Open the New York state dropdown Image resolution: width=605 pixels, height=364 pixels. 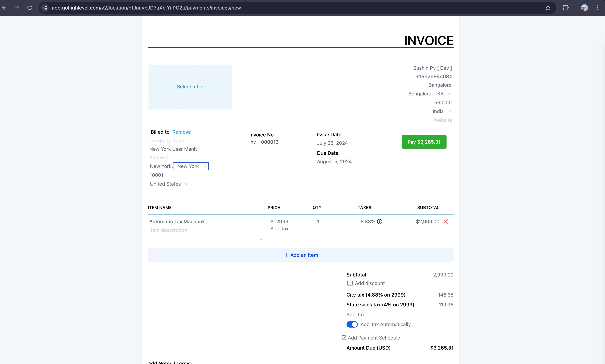(191, 166)
